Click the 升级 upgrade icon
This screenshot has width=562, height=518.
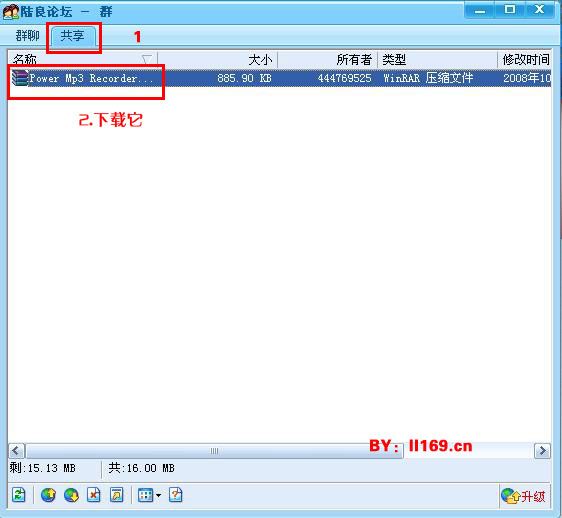click(x=523, y=496)
